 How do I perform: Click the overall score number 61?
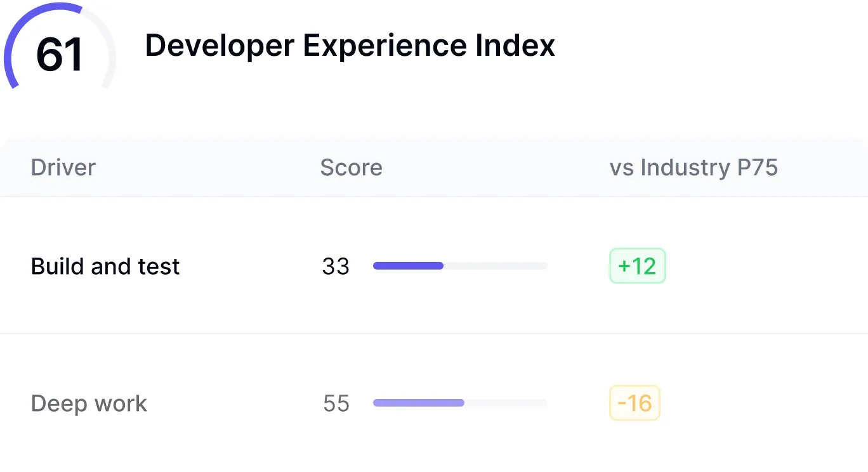60,55
